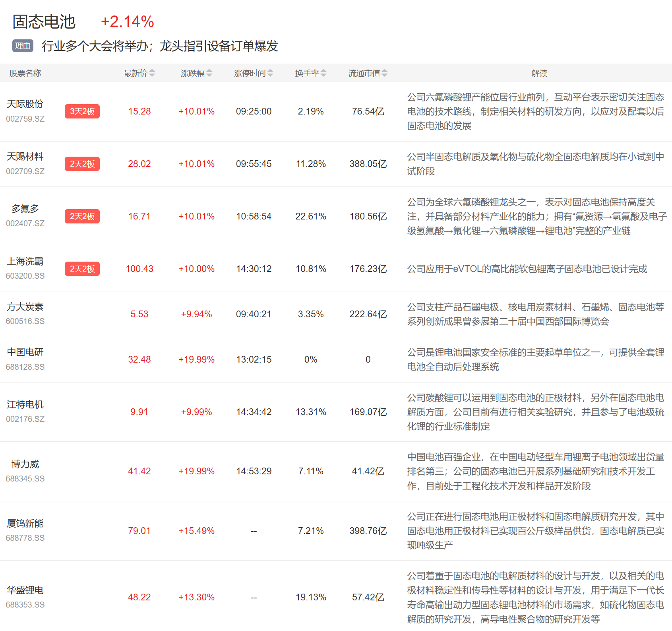This screenshot has width=672, height=631.
Task: Select stock code 688778.SS
Action: (25, 538)
